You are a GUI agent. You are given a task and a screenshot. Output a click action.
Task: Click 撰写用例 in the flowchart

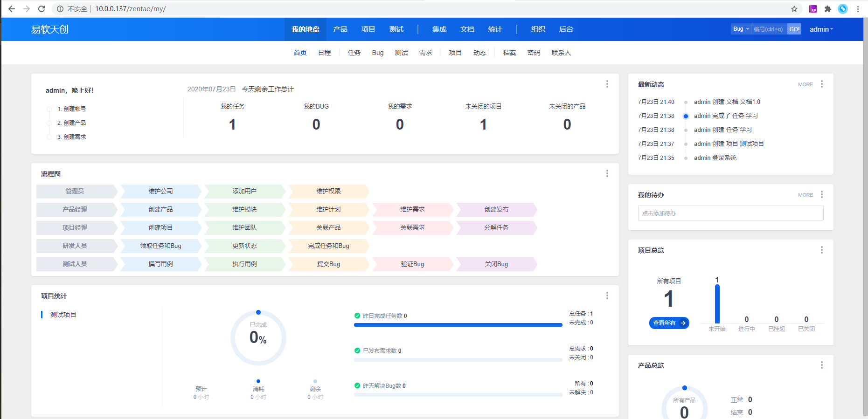coord(160,264)
